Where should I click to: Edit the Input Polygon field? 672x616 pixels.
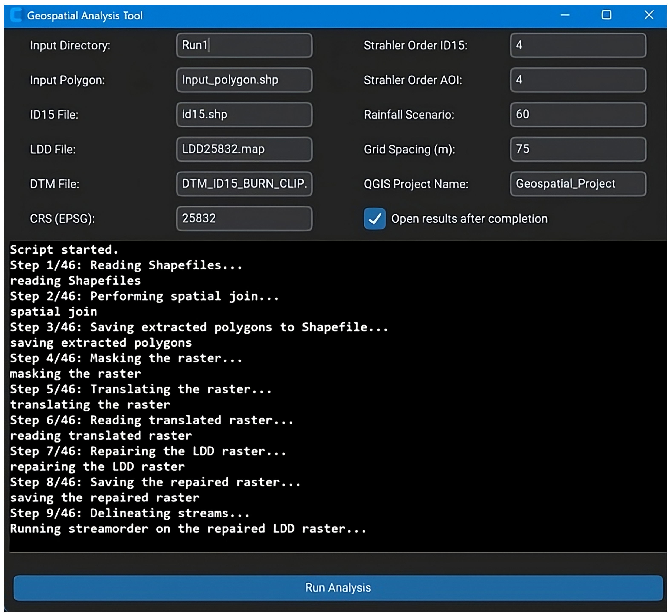coord(244,80)
